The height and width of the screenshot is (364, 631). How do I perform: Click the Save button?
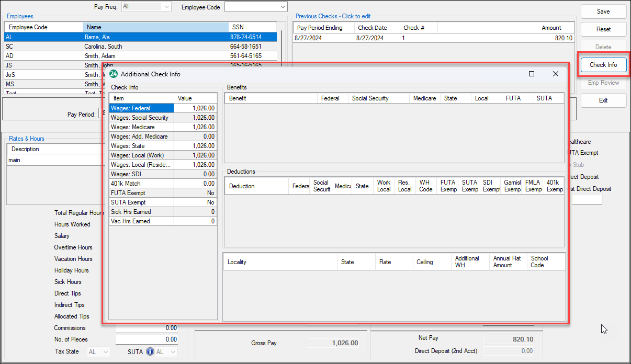[x=603, y=12]
